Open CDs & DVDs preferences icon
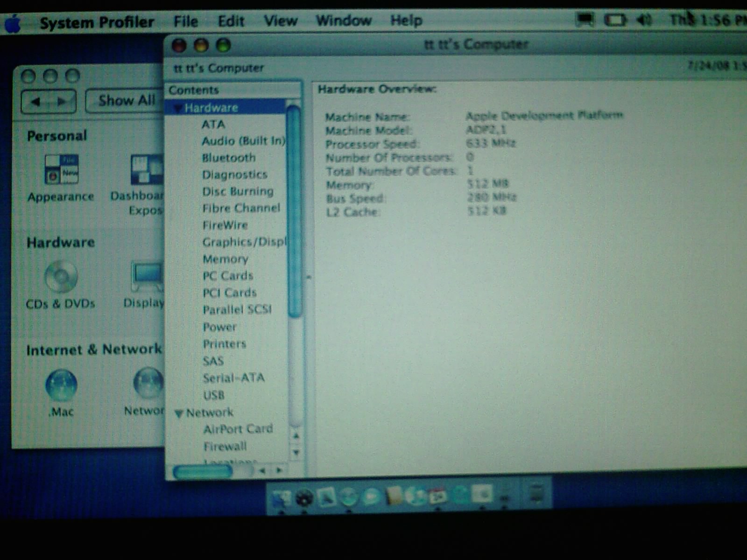The height and width of the screenshot is (560, 747). point(61,276)
